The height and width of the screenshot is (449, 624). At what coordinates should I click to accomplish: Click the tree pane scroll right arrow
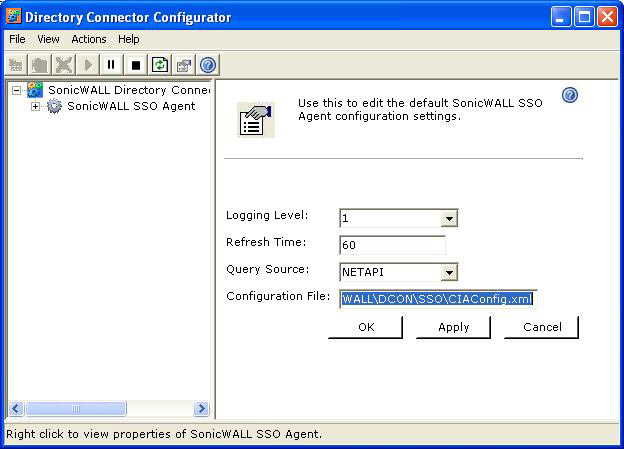pyautogui.click(x=201, y=408)
